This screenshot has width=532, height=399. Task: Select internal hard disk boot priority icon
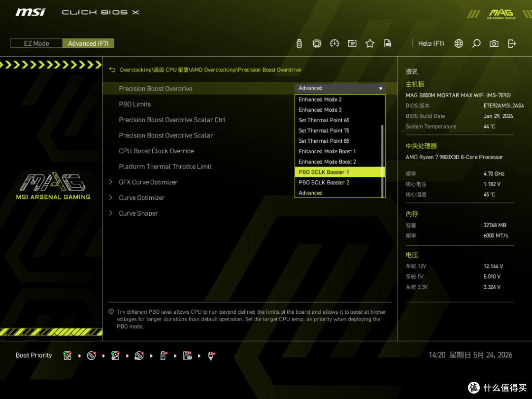(x=67, y=356)
